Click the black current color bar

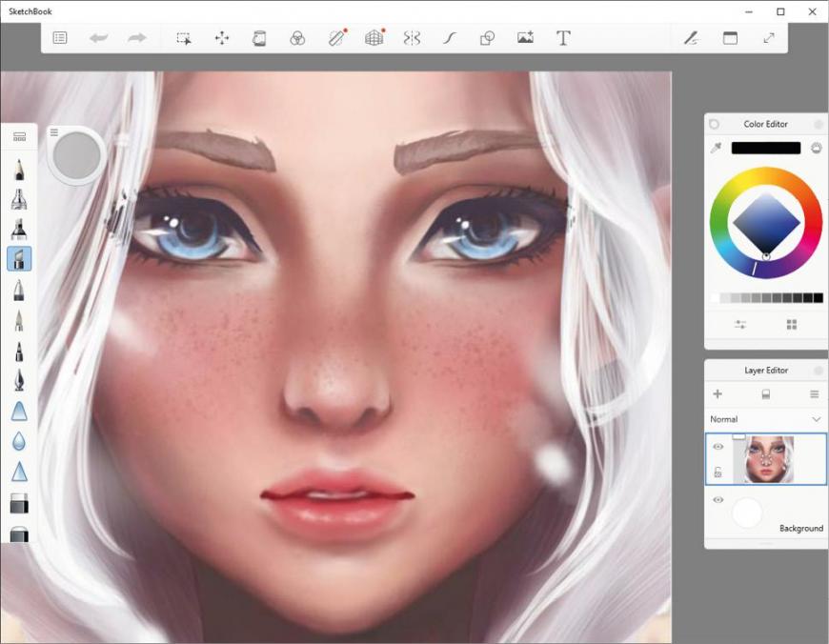[765, 148]
